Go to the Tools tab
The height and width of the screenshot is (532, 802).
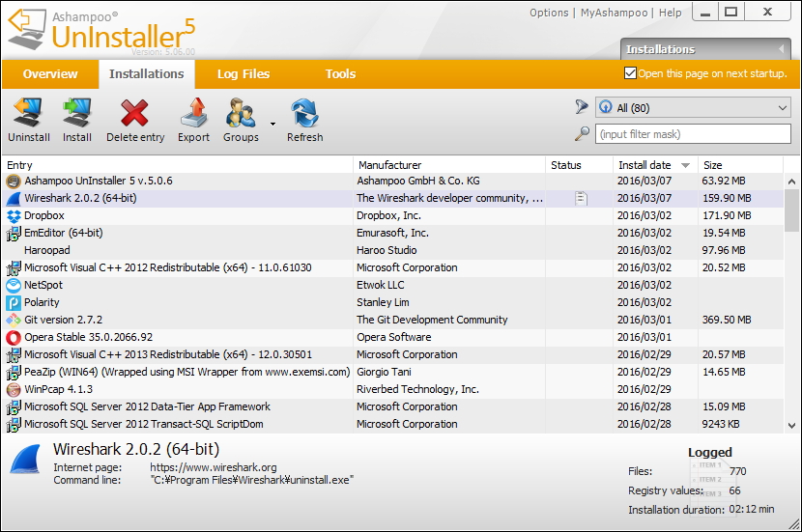340,74
